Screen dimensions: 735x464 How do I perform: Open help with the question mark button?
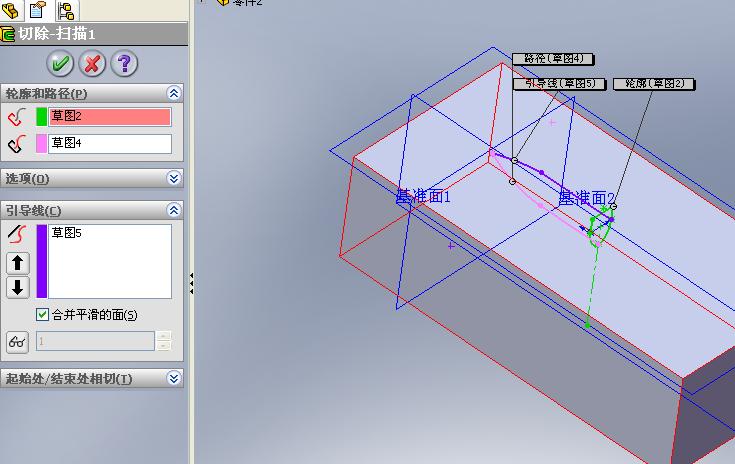[x=124, y=63]
